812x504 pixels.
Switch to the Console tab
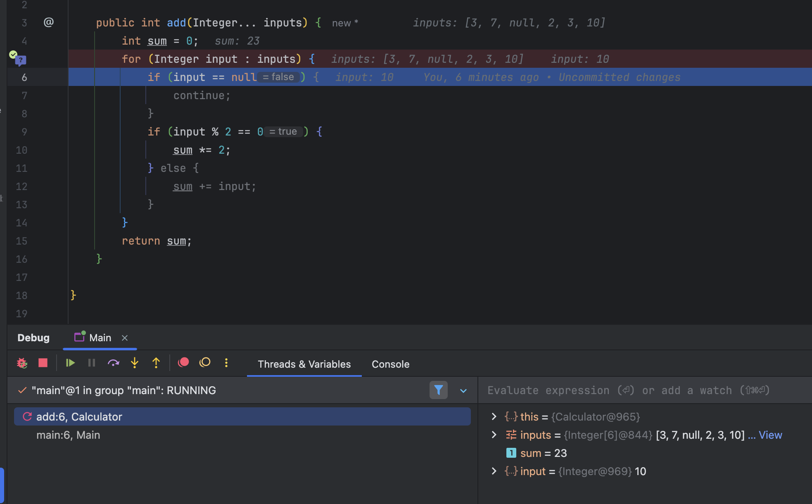tap(390, 364)
